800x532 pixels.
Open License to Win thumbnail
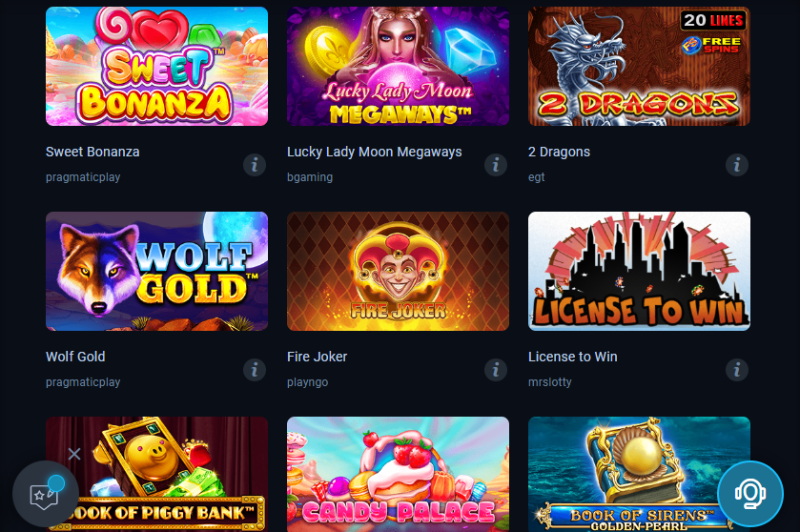click(x=639, y=272)
